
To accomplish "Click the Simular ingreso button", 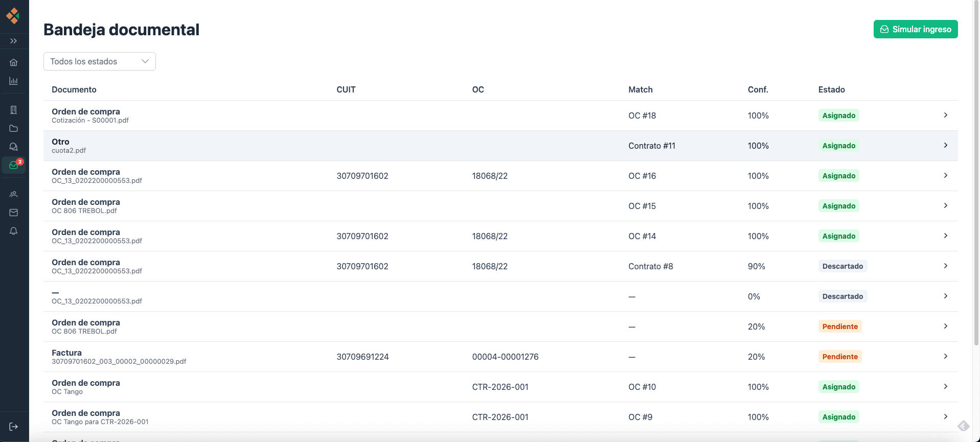I will (x=916, y=29).
